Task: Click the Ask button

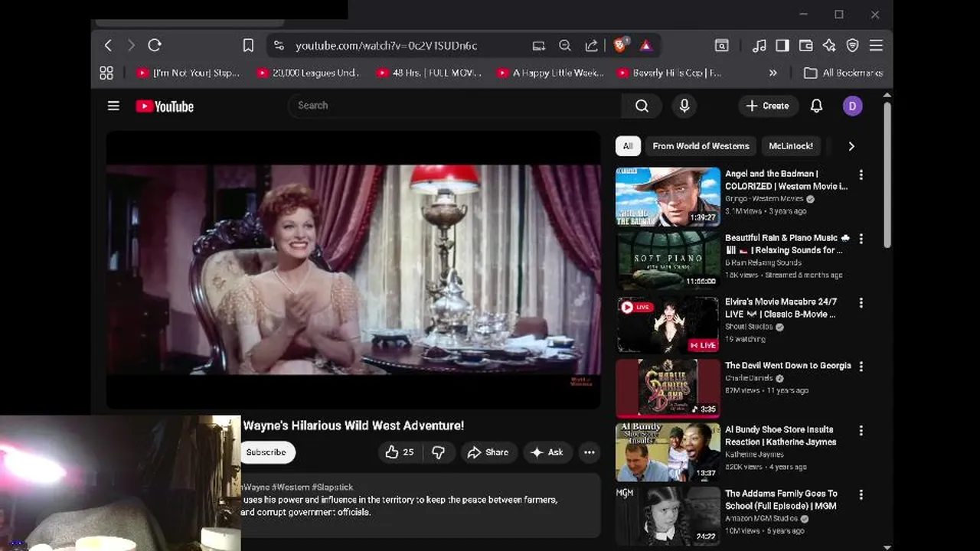Action: point(547,452)
